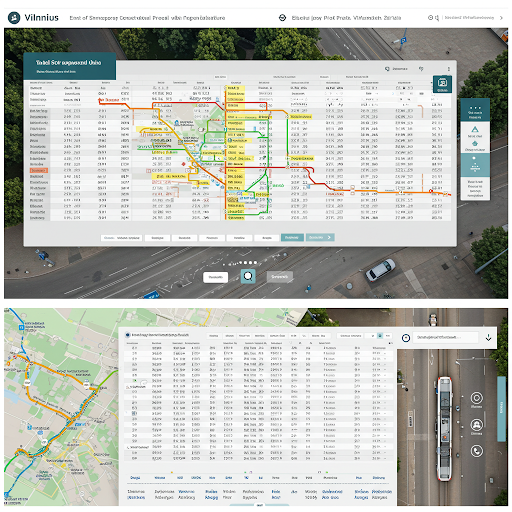
Task: Click the vertical teal tab at the right edge
Action: [x=501, y=408]
